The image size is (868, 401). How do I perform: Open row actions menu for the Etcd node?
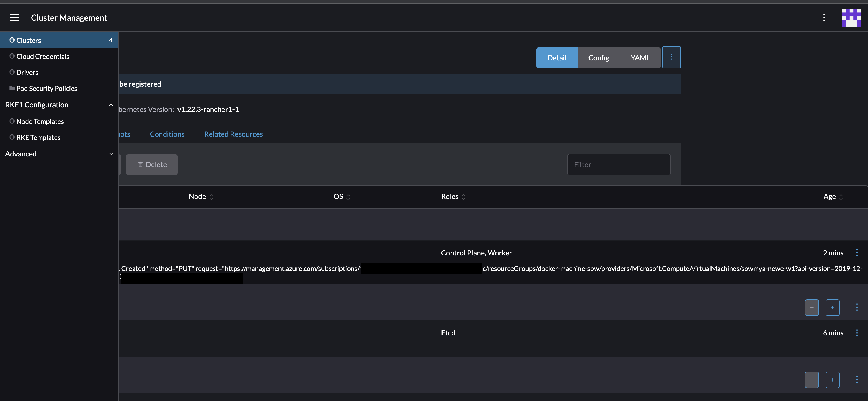pyautogui.click(x=857, y=333)
